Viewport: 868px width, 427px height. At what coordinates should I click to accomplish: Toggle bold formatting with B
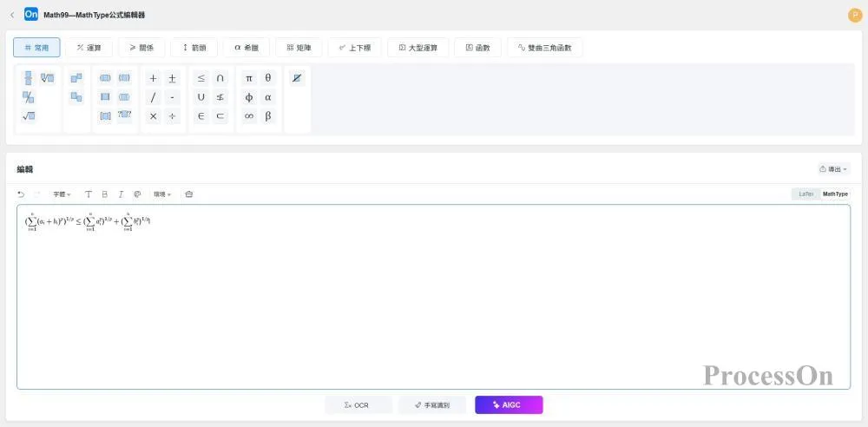105,194
